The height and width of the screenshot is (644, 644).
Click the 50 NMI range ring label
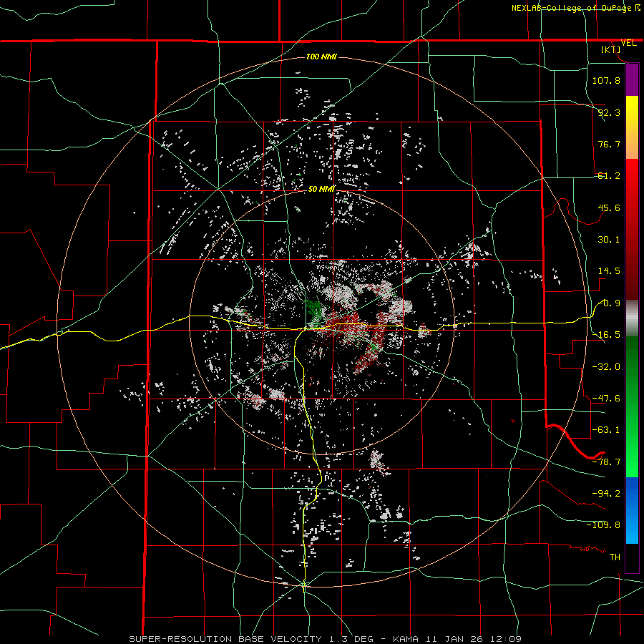click(321, 189)
